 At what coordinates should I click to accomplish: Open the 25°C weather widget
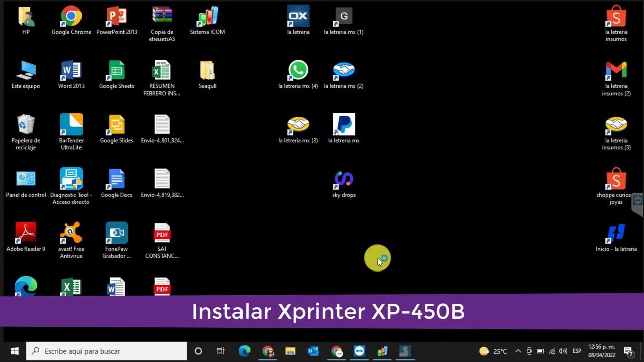[x=493, y=351]
